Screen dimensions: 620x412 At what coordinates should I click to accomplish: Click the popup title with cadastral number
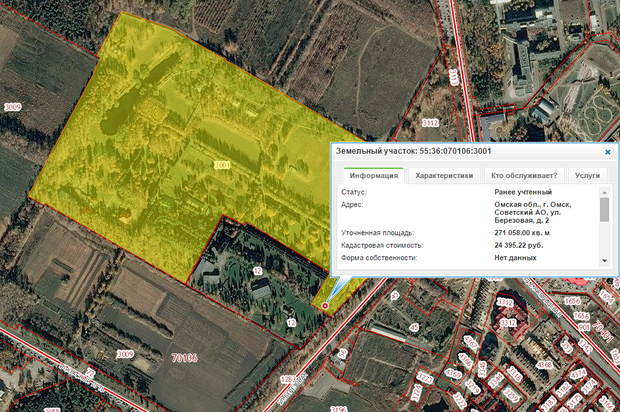point(413,151)
